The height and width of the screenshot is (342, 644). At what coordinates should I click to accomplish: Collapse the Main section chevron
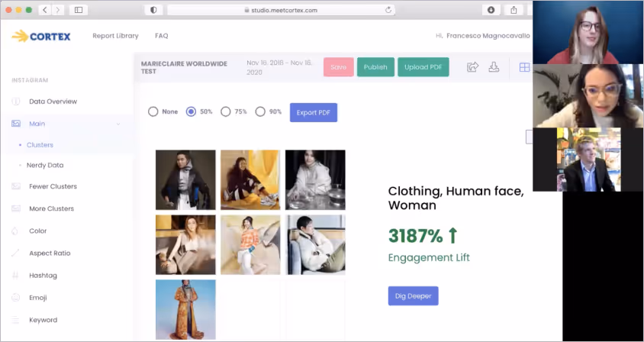pos(118,124)
